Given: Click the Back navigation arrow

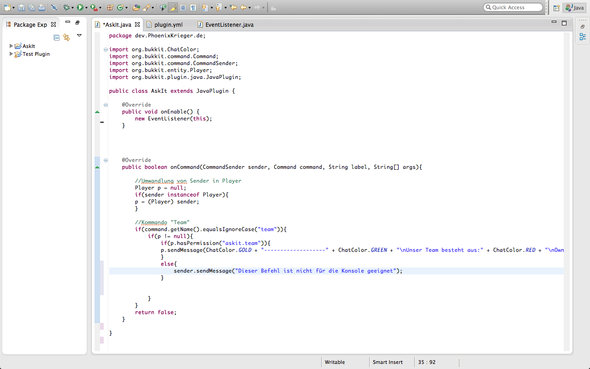Looking at the screenshot, I should (x=243, y=8).
